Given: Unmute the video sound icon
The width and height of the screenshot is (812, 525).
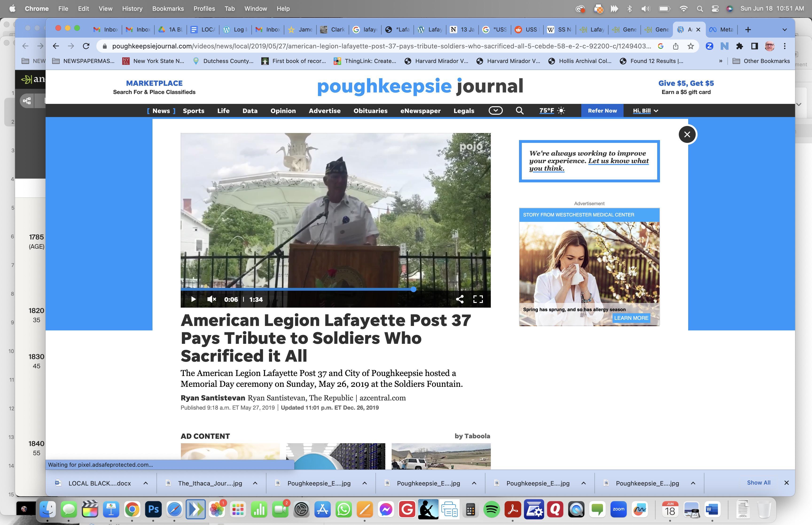Looking at the screenshot, I should click(211, 299).
